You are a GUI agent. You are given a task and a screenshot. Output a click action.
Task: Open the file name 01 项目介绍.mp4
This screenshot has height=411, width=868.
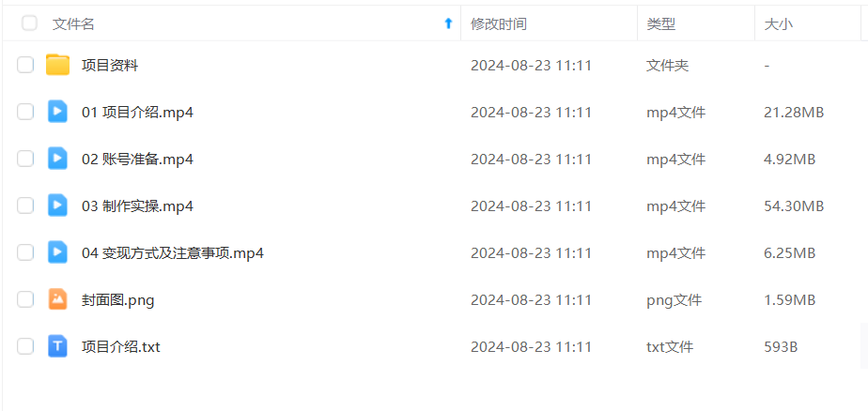click(138, 113)
